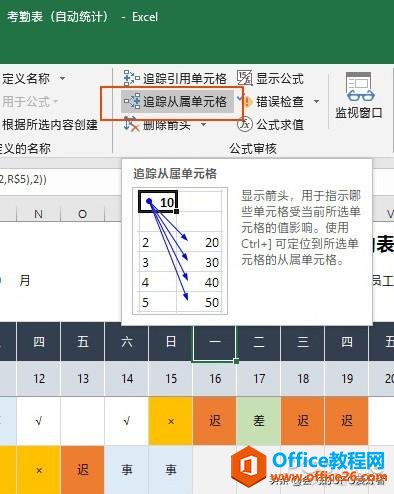The width and height of the screenshot is (394, 494).
Task: Select the yellow × cell in the bottom row
Action: [x=39, y=470]
